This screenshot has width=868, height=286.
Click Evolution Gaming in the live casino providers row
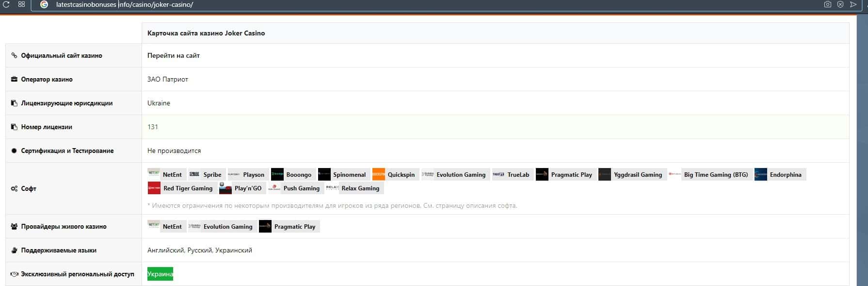pos(228,227)
